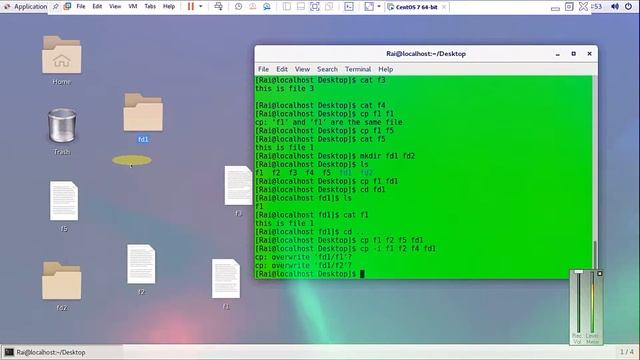This screenshot has height=360, width=640.
Task: Open the VMware View menu
Action: click(x=115, y=7)
